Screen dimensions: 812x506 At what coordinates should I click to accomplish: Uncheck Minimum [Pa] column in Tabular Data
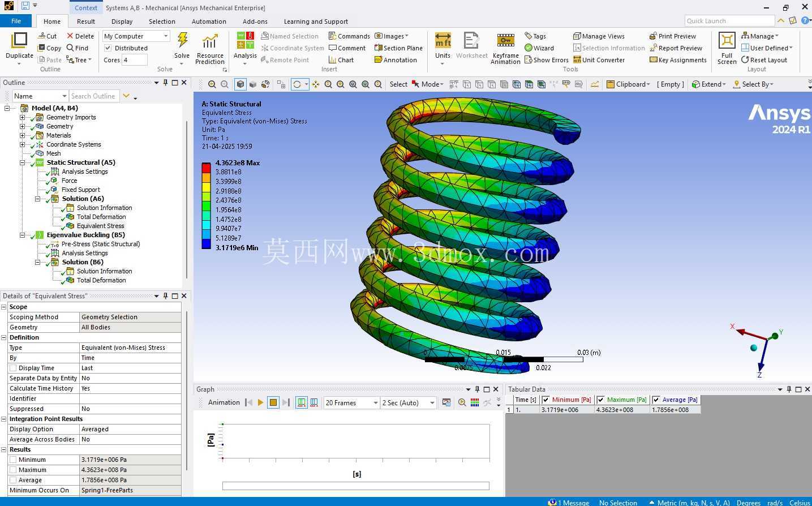(545, 400)
